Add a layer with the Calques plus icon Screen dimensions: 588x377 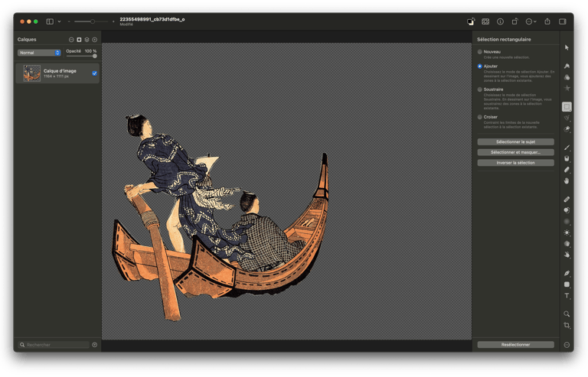[94, 40]
